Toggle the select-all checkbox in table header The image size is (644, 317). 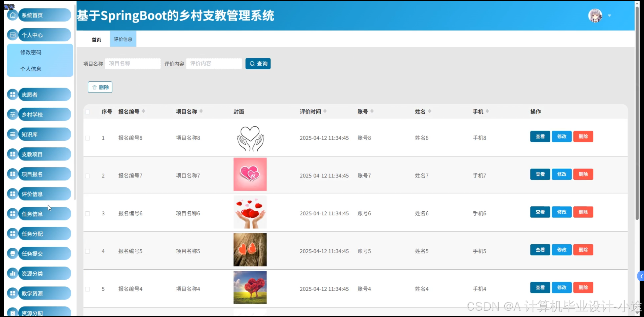(x=87, y=112)
